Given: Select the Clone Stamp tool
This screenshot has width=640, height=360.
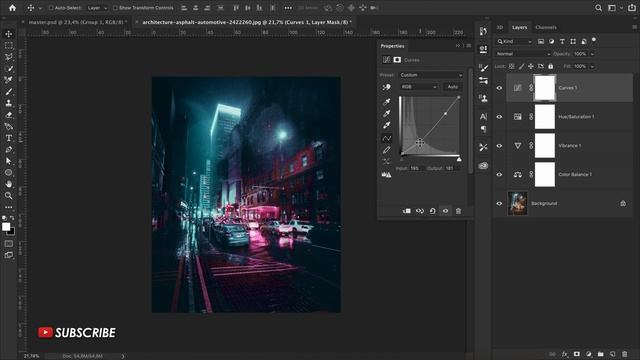Looking at the screenshot, I should click(9, 103).
